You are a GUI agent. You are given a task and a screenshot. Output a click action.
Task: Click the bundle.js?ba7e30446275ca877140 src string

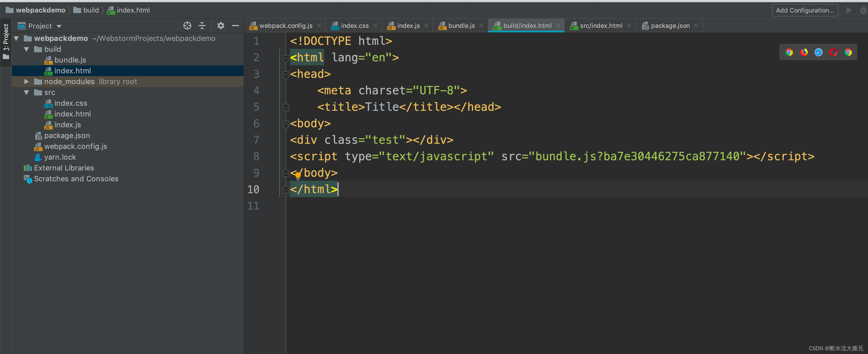(637, 157)
